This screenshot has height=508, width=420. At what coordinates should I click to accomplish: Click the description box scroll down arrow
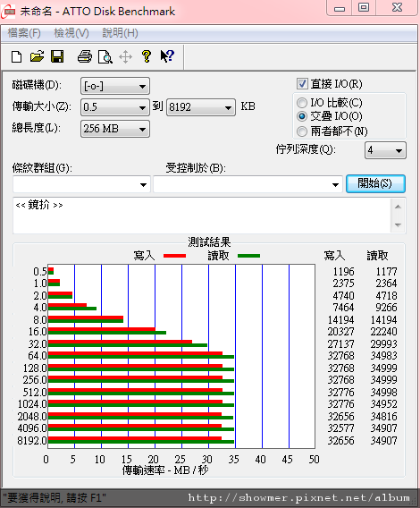pyautogui.click(x=398, y=224)
